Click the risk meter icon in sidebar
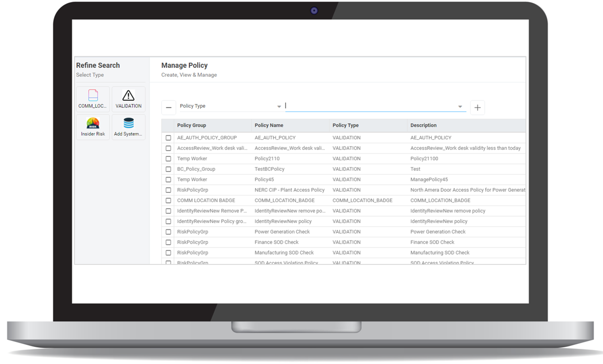The image size is (603, 364). (x=93, y=123)
